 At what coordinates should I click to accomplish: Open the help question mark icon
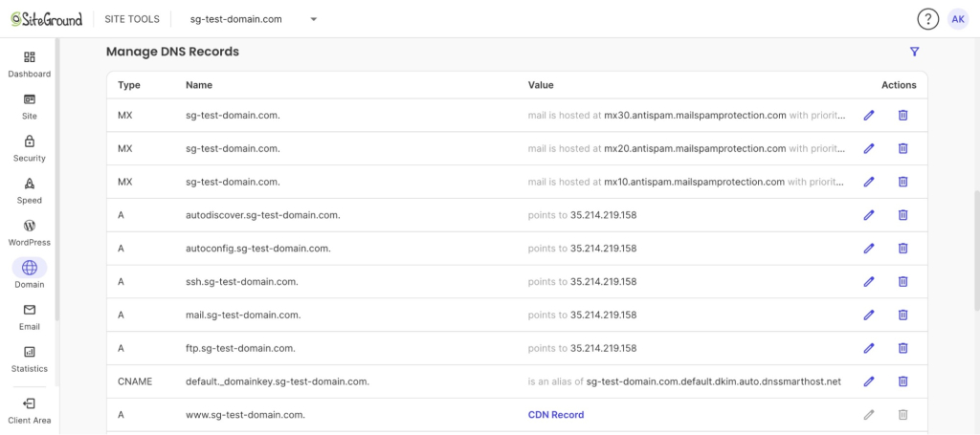pyautogui.click(x=928, y=19)
